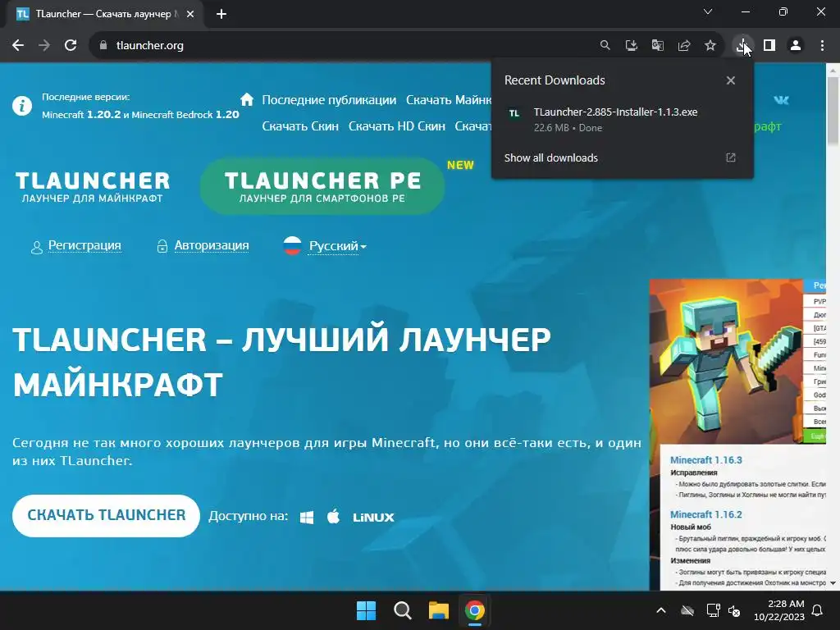Click the СКАЧАТЬ TLAUNCHER button

pos(106,516)
